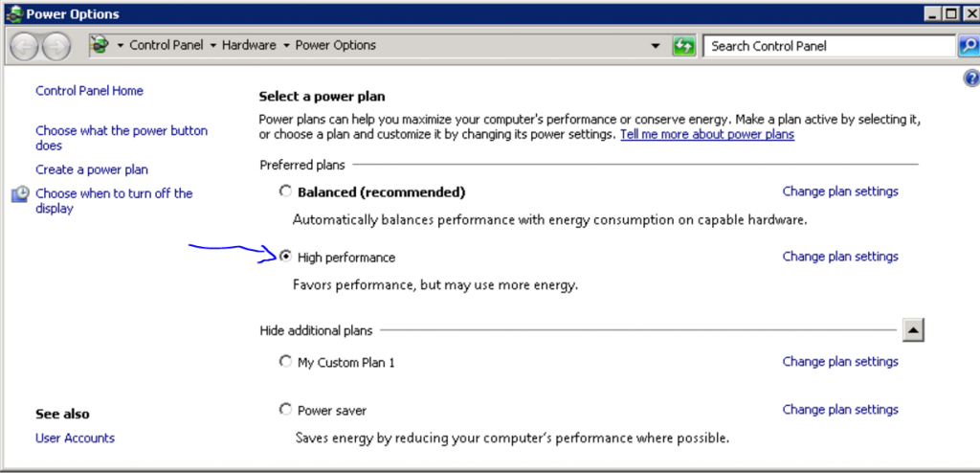The image size is (980, 473).
Task: Expand the dropdown arrow before Hardware breadcrumb
Action: point(213,46)
